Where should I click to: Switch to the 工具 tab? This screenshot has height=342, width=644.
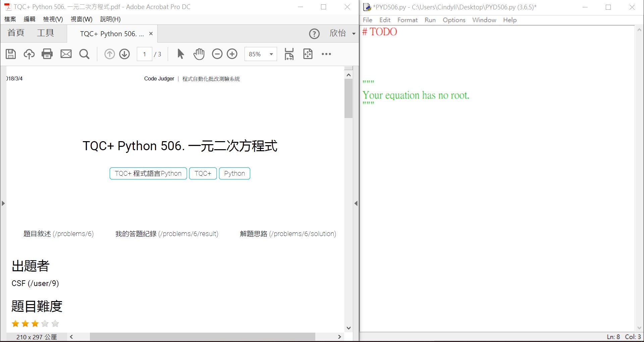pos(45,33)
